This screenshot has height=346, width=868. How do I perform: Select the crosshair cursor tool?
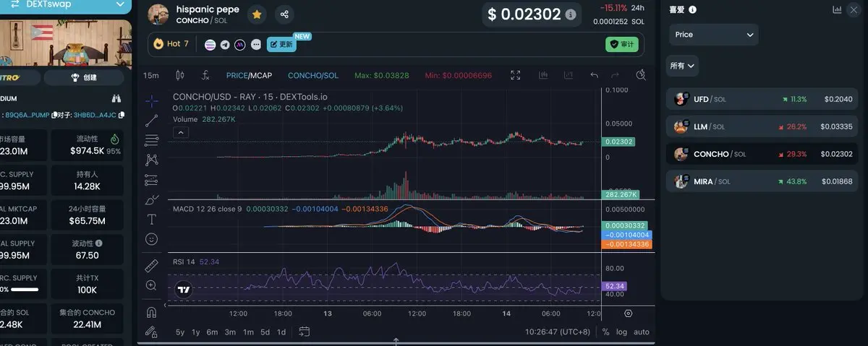pos(152,101)
